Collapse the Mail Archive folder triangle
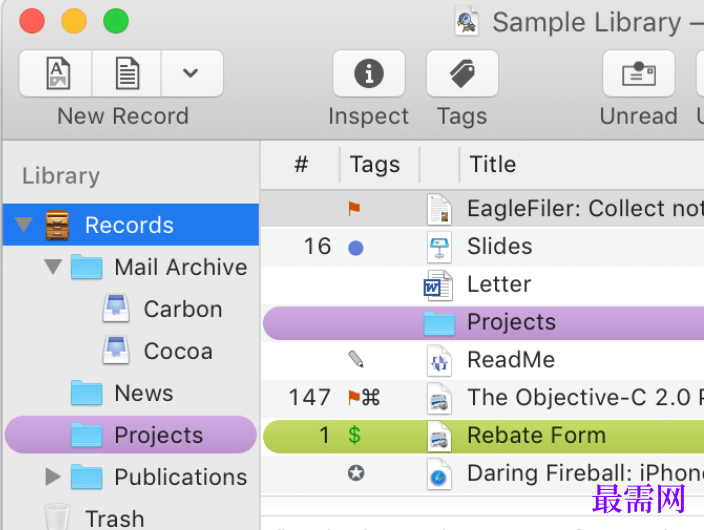The image size is (704, 530). [53, 266]
